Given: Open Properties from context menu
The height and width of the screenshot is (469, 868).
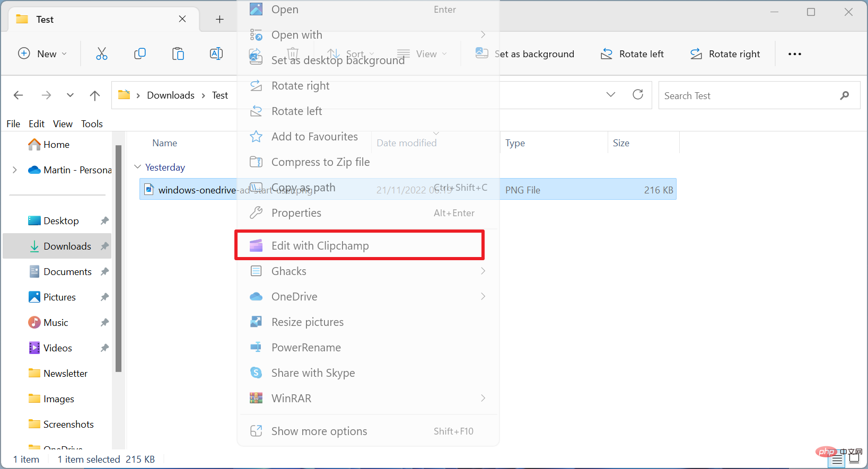Looking at the screenshot, I should tap(368, 213).
